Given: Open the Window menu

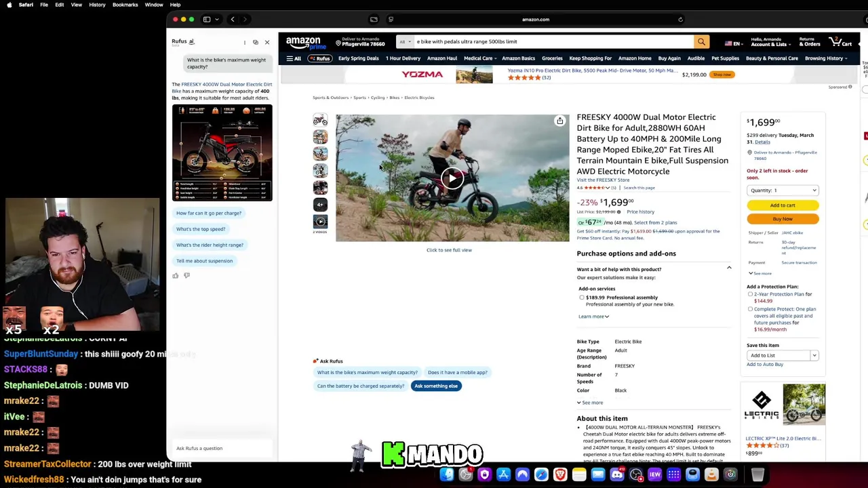Looking at the screenshot, I should click(154, 5).
